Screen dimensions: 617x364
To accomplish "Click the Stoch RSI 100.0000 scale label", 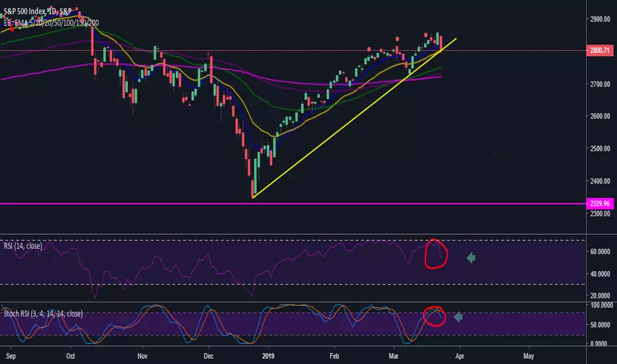I will (601, 305).
